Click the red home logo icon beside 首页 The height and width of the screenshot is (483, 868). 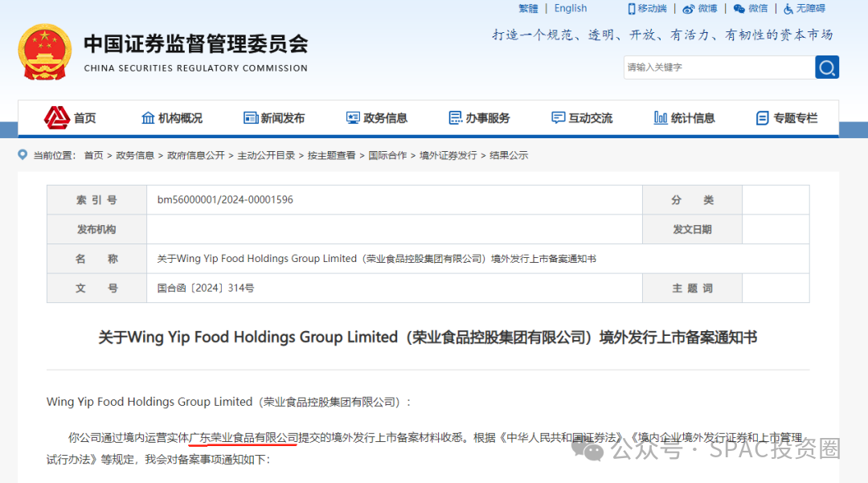[x=57, y=118]
